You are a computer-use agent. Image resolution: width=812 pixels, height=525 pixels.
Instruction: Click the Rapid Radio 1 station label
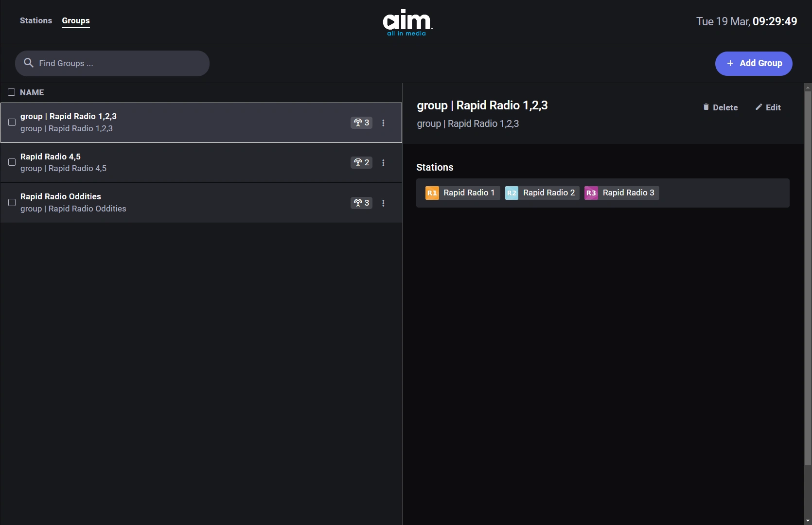[x=469, y=192]
